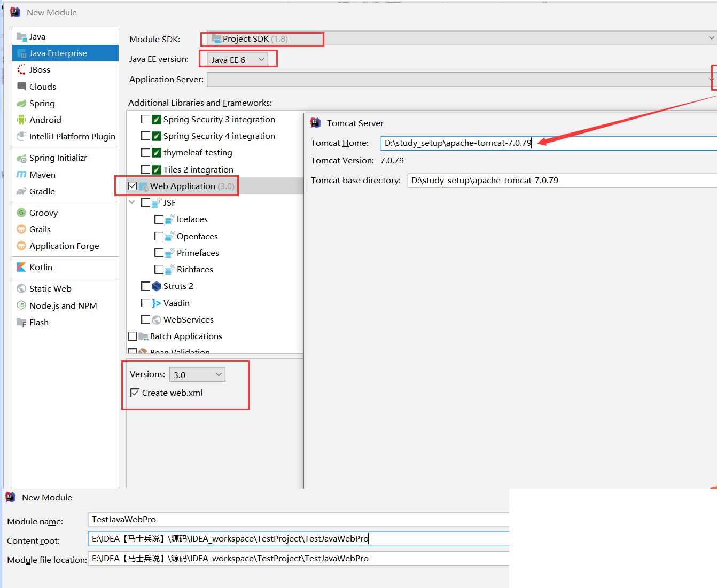Image resolution: width=717 pixels, height=588 pixels.
Task: Enable Spring Security 3 integration checkbox
Action: 145,119
